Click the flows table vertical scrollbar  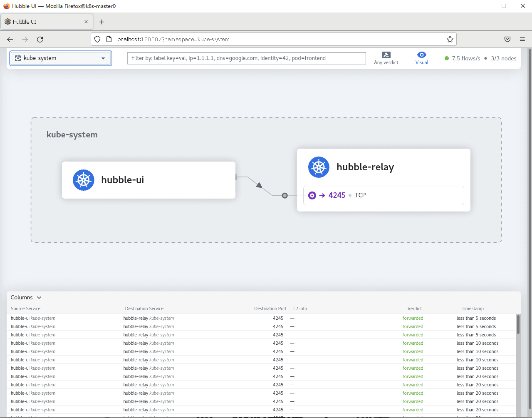[x=518, y=324]
